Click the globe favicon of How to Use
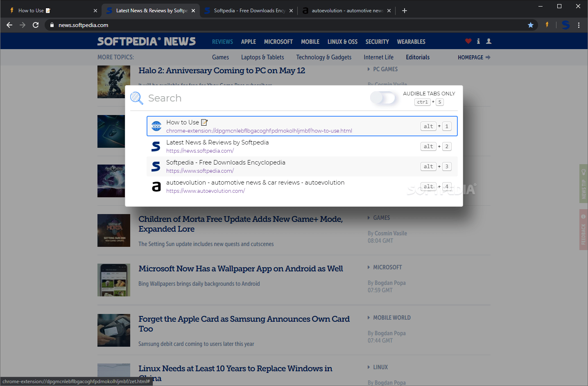The image size is (588, 386). pyautogui.click(x=156, y=126)
